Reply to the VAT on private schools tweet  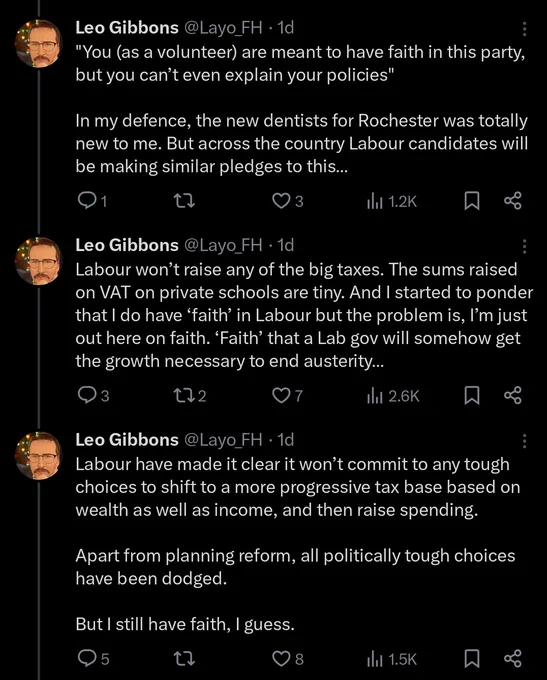click(x=92, y=396)
